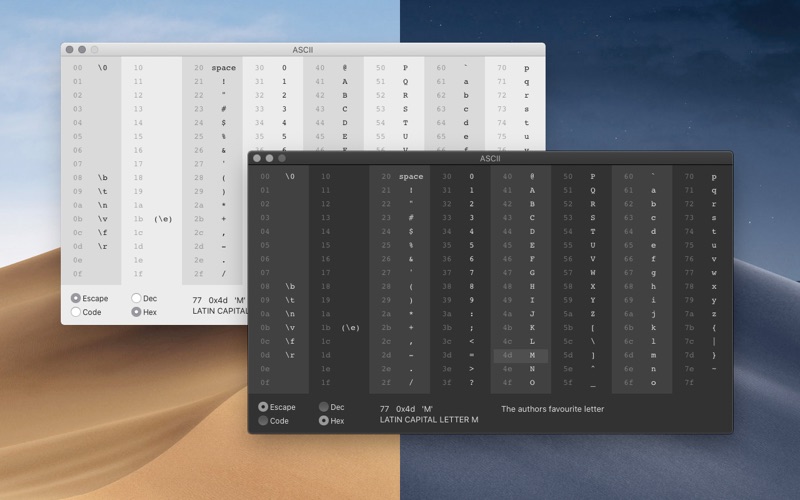This screenshot has width=800, height=500.
Task: Select the Code radio button in light window
Action: pos(76,312)
